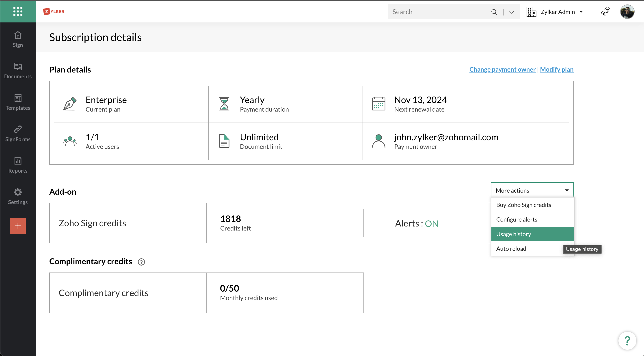Open Documents from the sidebar
Screen dimensions: 644x356
point(18,71)
